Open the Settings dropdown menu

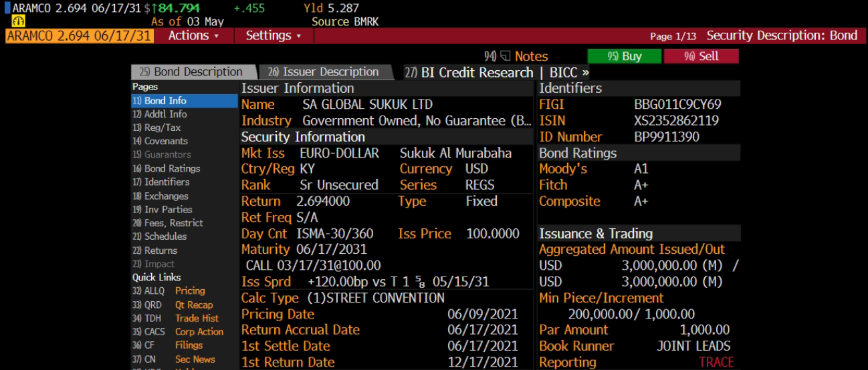[x=274, y=36]
